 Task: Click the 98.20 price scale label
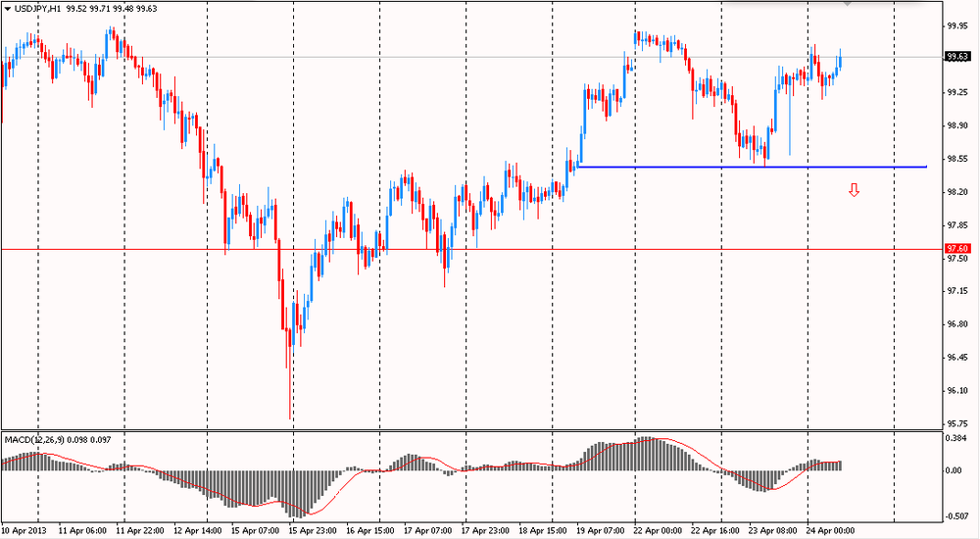[957, 192]
